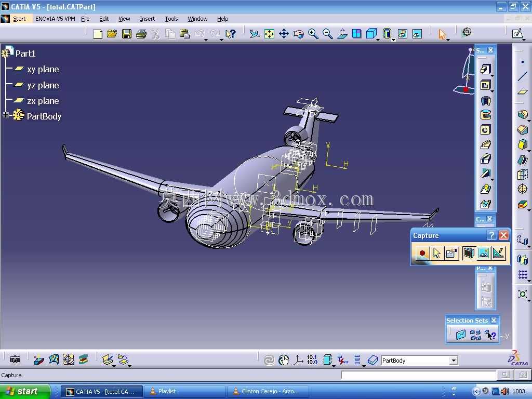532x399 pixels.
Task: Open the View menu
Action: (x=124, y=19)
